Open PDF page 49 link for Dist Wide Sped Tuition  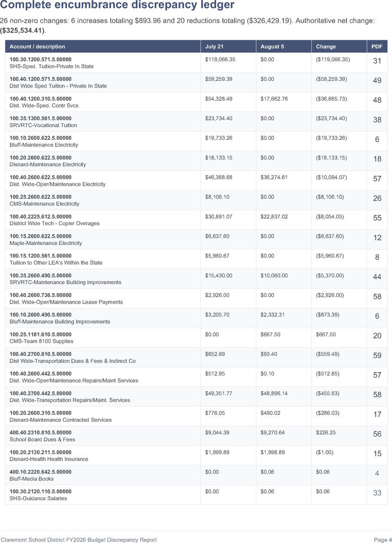377,80
